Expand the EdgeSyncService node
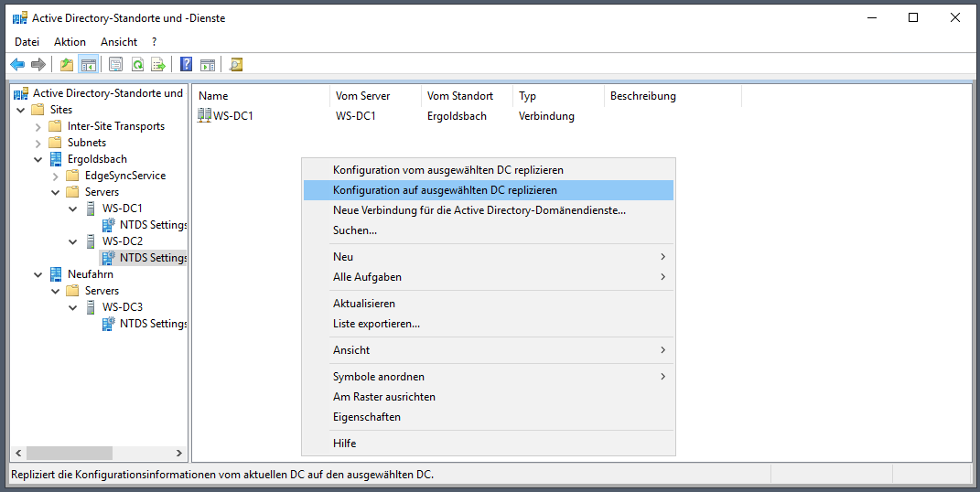This screenshot has height=492, width=980. (56, 176)
